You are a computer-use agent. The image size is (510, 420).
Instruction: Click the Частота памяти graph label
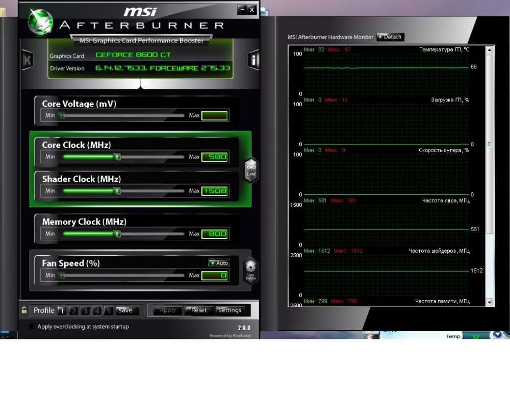click(442, 301)
